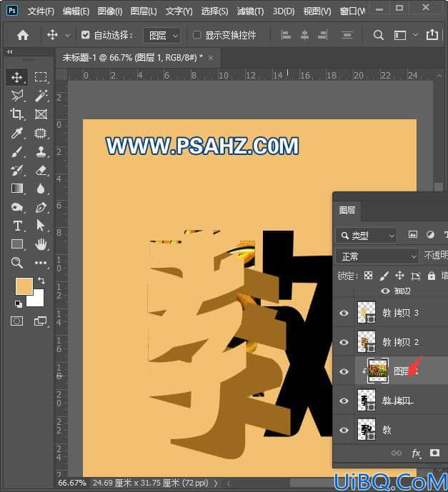Open the 图层 auto-select dropdown
448x492 pixels.
[x=162, y=35]
